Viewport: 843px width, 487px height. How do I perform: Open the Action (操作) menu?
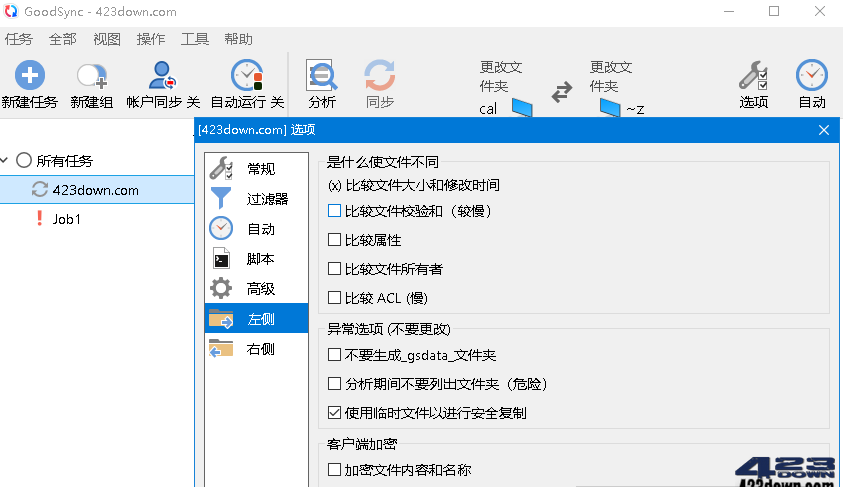pos(151,39)
